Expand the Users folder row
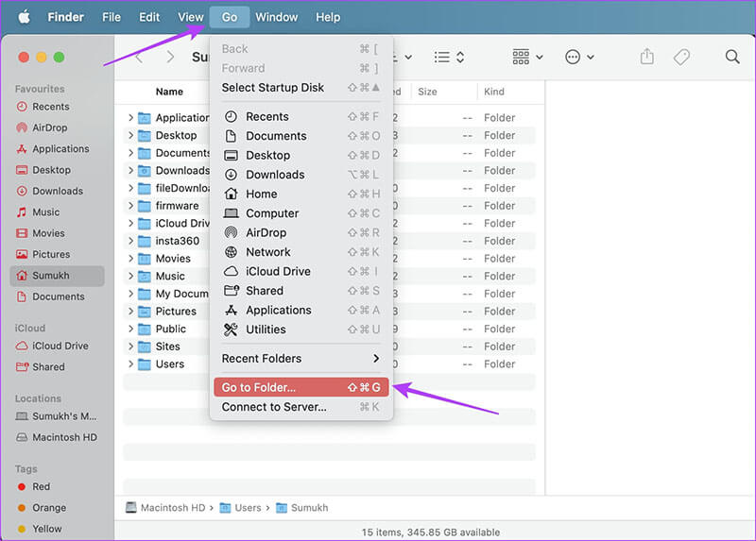Image resolution: width=756 pixels, height=541 pixels. pos(130,364)
